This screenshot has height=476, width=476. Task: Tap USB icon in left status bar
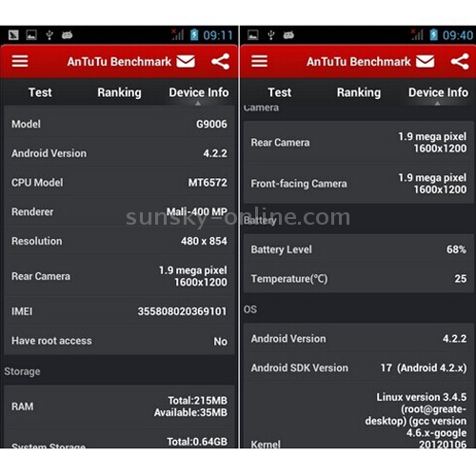pos(50,35)
